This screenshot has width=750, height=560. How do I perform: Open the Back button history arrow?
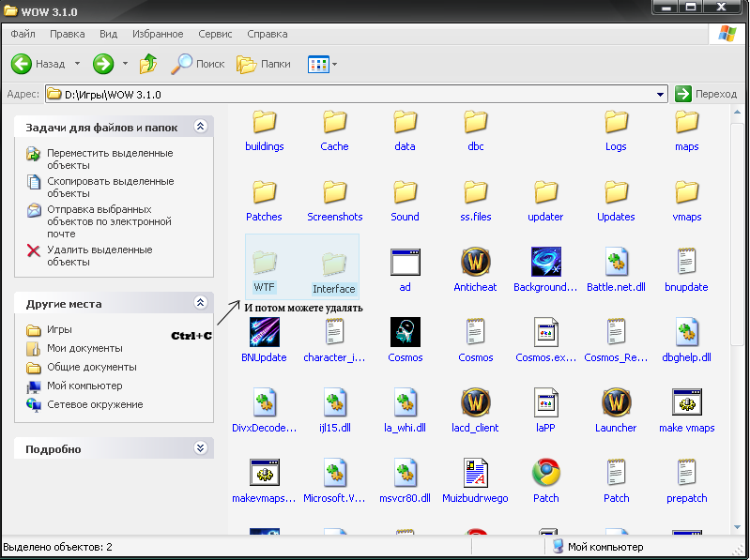pos(75,64)
